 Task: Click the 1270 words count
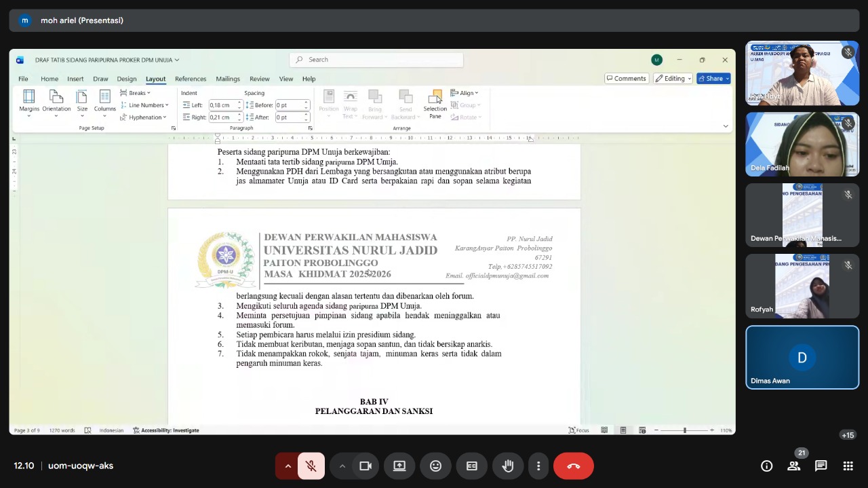62,430
